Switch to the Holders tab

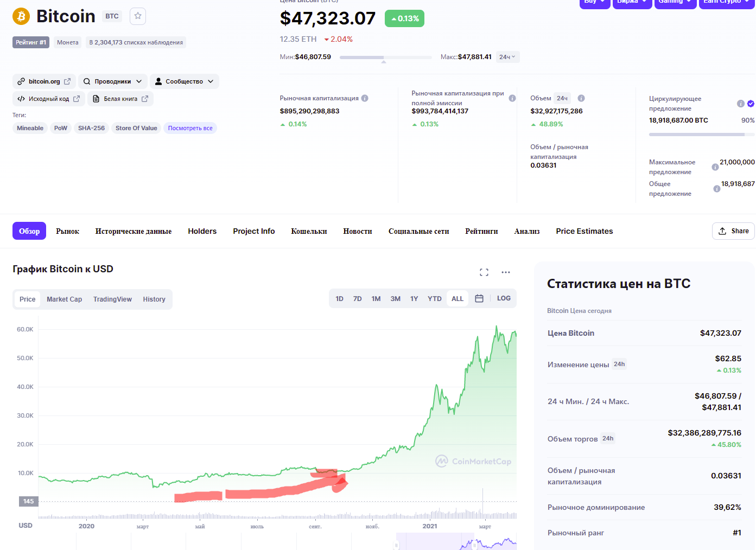pos(202,231)
